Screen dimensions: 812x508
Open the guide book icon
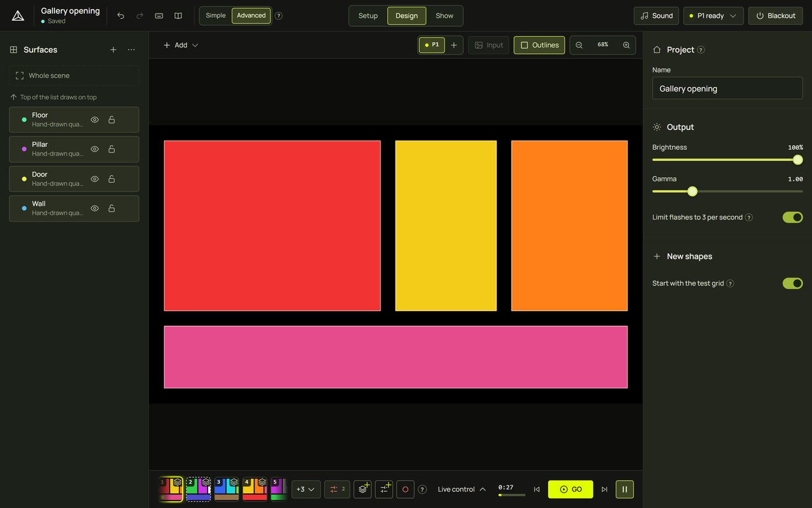(178, 16)
